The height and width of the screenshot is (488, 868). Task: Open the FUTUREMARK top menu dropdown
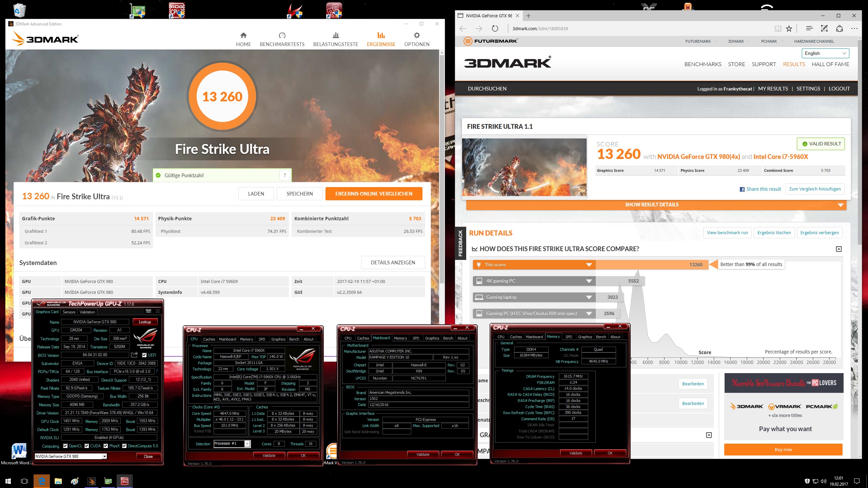tap(701, 41)
